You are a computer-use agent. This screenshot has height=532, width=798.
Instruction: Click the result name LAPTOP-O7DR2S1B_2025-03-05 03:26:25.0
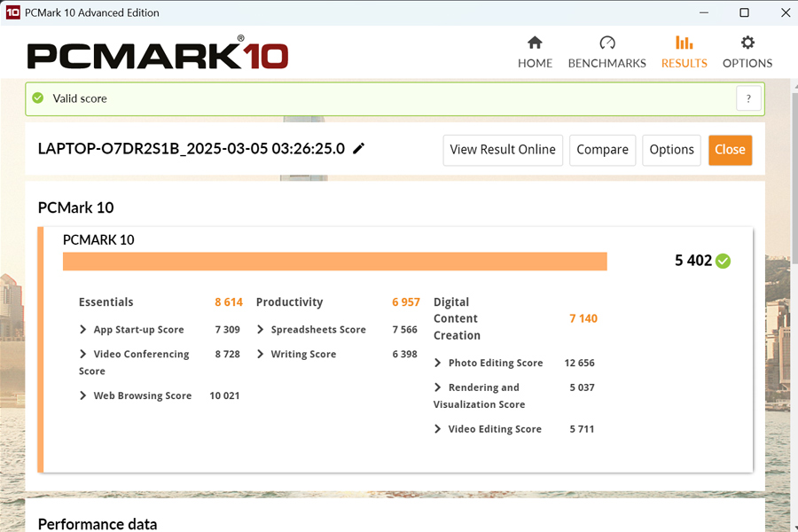(x=192, y=149)
